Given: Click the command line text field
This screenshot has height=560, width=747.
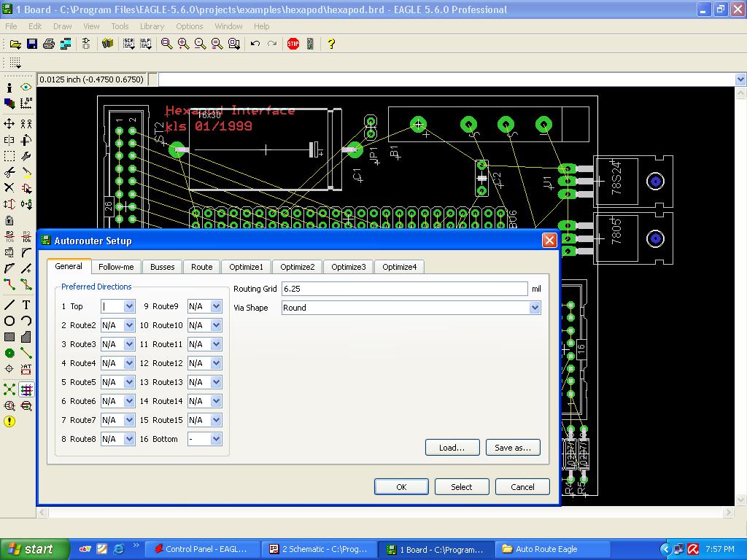Looking at the screenshot, I should (446, 79).
